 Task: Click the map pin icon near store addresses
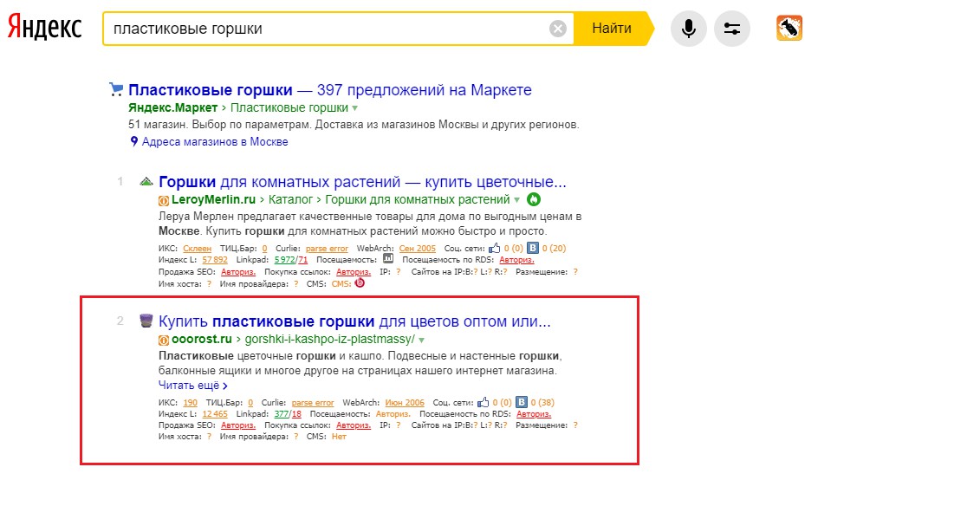pos(133,141)
